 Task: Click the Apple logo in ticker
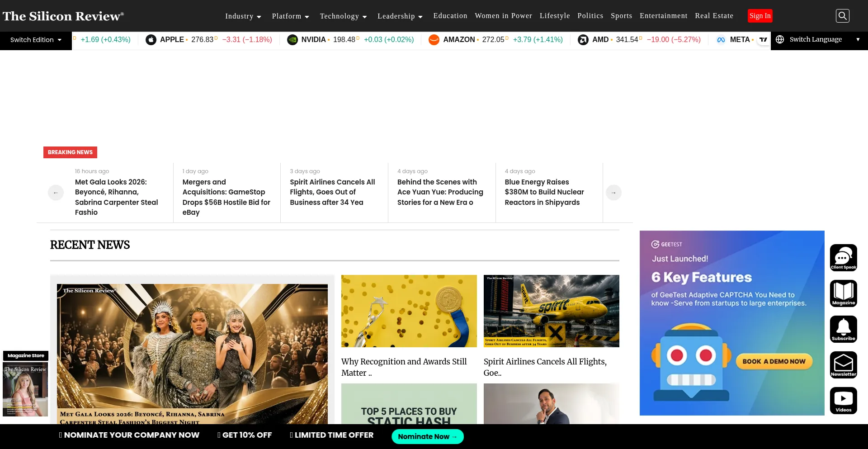tap(151, 40)
